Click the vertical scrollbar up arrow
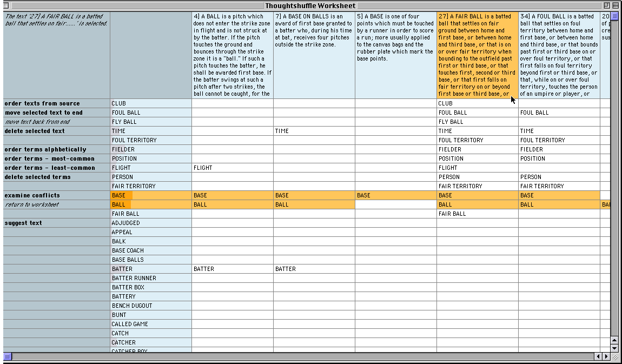 point(614,340)
